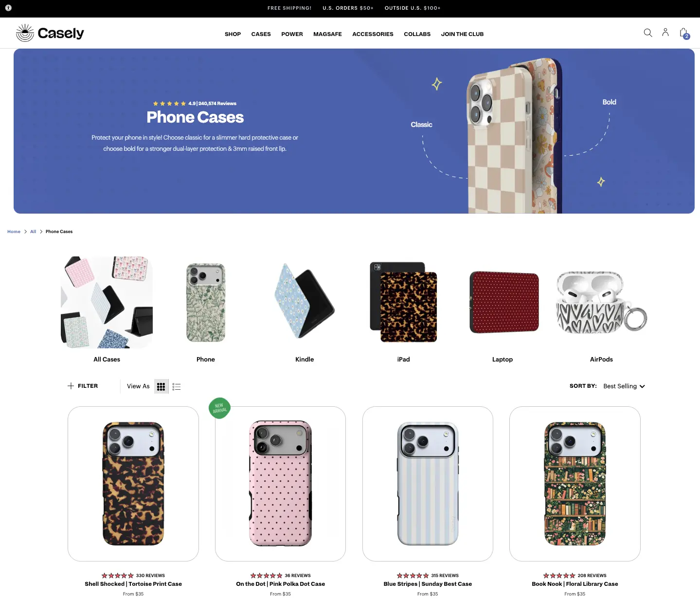
Task: Open the Shell Shocked Tortoise Print Case
Action: [133, 484]
